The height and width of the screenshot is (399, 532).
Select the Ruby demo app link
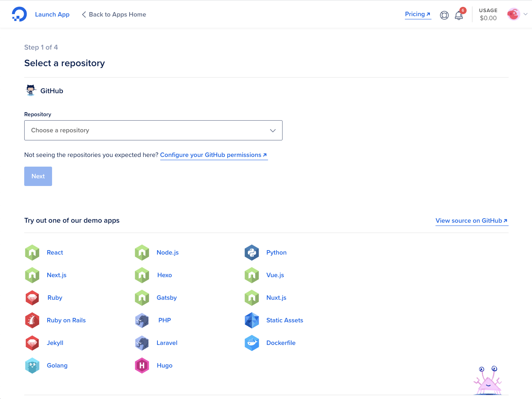pyautogui.click(x=55, y=298)
